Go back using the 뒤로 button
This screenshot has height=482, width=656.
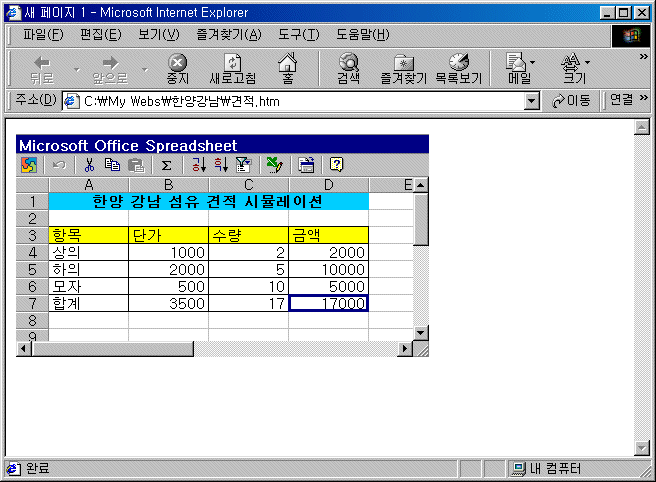[42, 69]
